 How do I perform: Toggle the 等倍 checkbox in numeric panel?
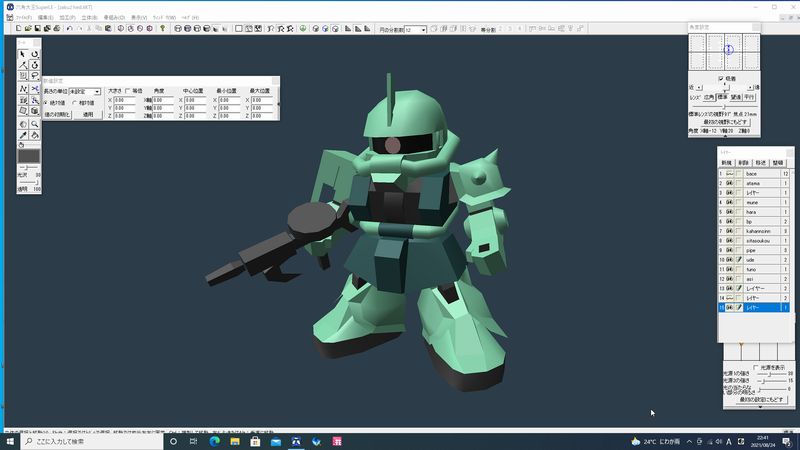(x=128, y=91)
